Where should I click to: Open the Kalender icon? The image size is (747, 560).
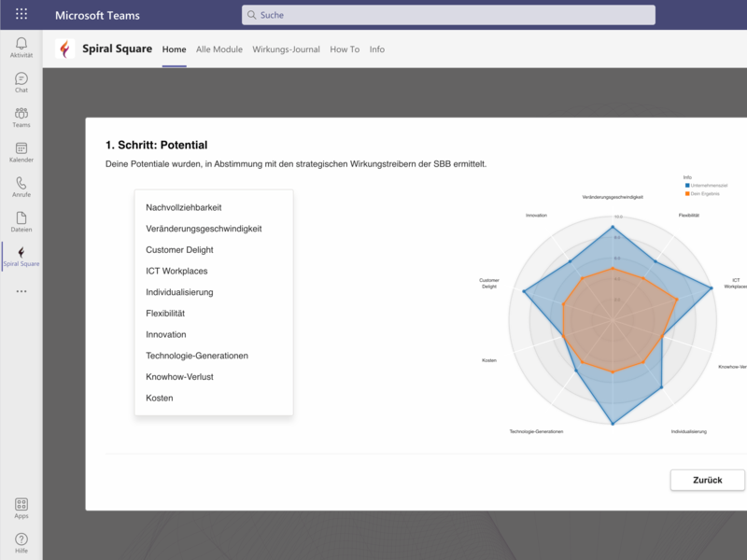[x=21, y=148]
